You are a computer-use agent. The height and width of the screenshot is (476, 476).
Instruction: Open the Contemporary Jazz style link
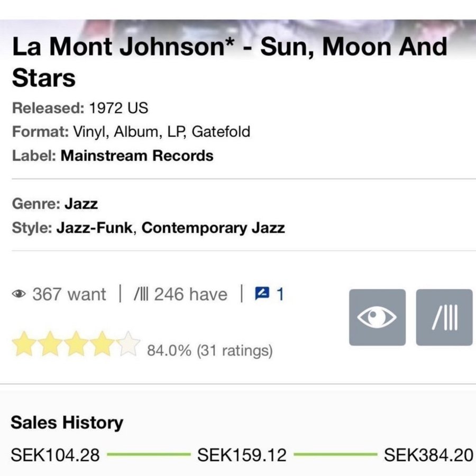213,228
